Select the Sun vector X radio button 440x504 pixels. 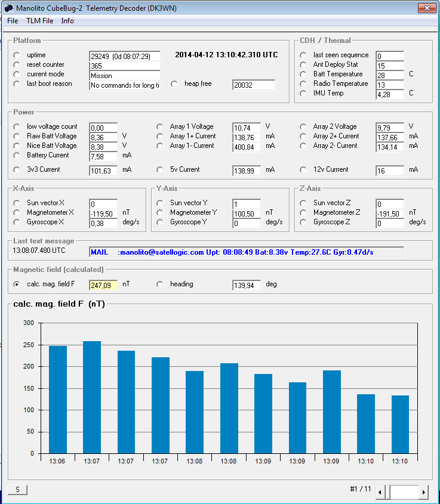17,203
